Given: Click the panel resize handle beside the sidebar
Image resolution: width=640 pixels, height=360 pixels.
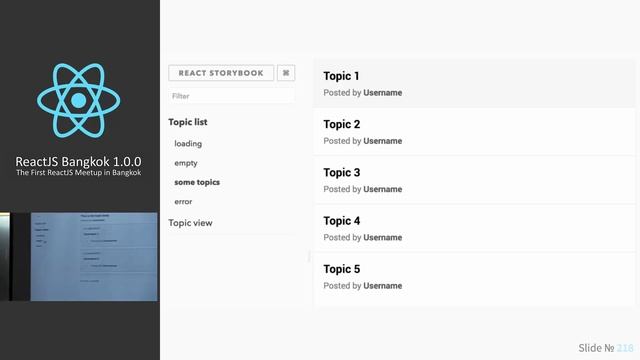Looking at the screenshot, I should [x=309, y=256].
